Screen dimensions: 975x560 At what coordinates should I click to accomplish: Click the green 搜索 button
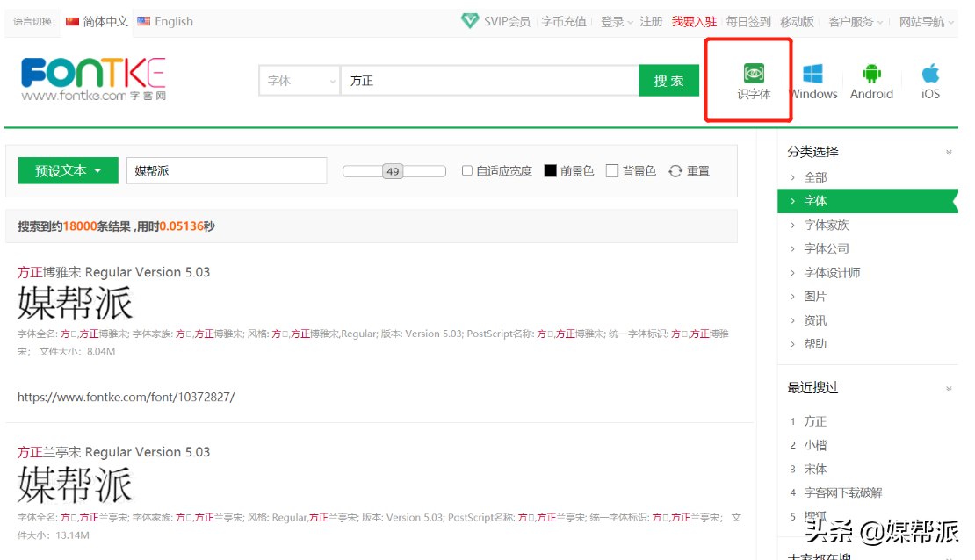[x=668, y=80]
